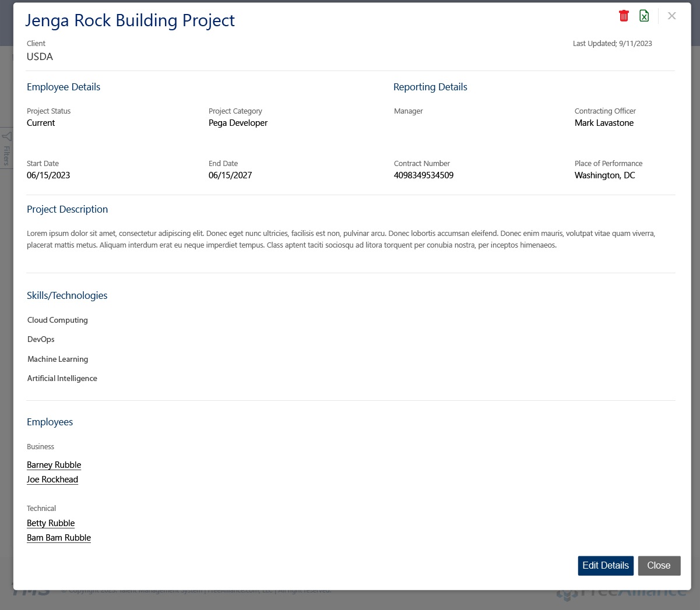Viewport: 700px width, 610px height.
Task: Open Barney Rubble's employee link
Action: point(54,465)
